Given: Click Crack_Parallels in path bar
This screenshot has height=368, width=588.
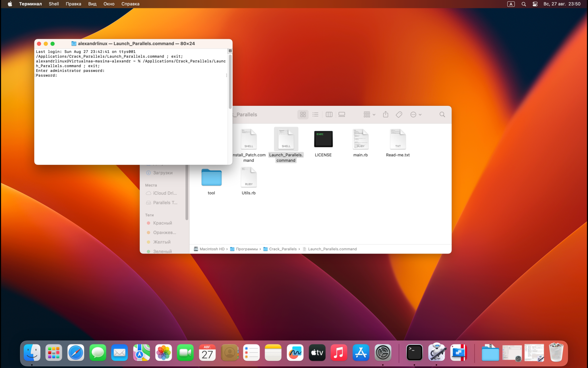Looking at the screenshot, I should (x=280, y=249).
